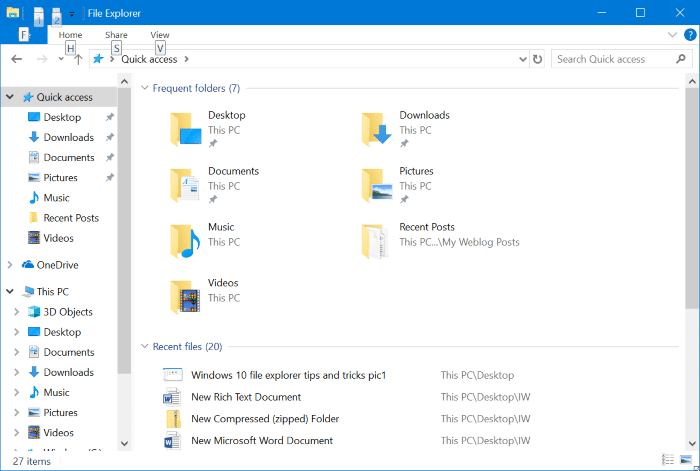Viewport: 700px width, 471px height.
Task: Go up one folder level
Action: click(x=78, y=59)
